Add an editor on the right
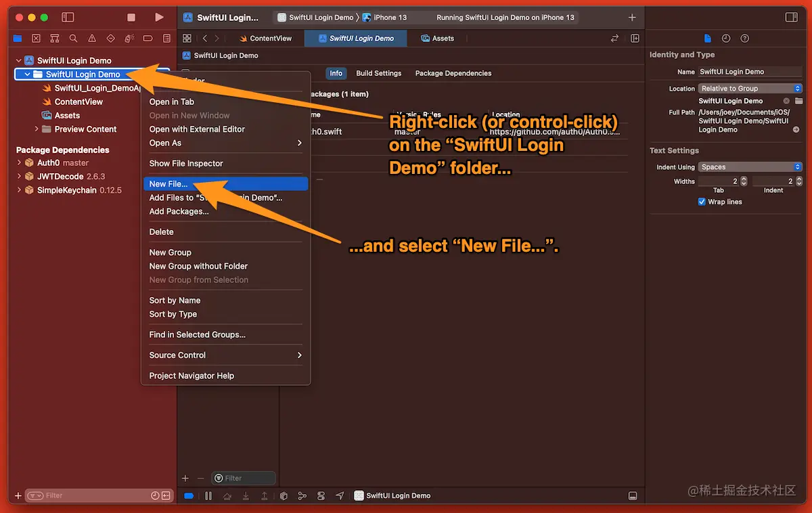812x513 pixels. 635,39
